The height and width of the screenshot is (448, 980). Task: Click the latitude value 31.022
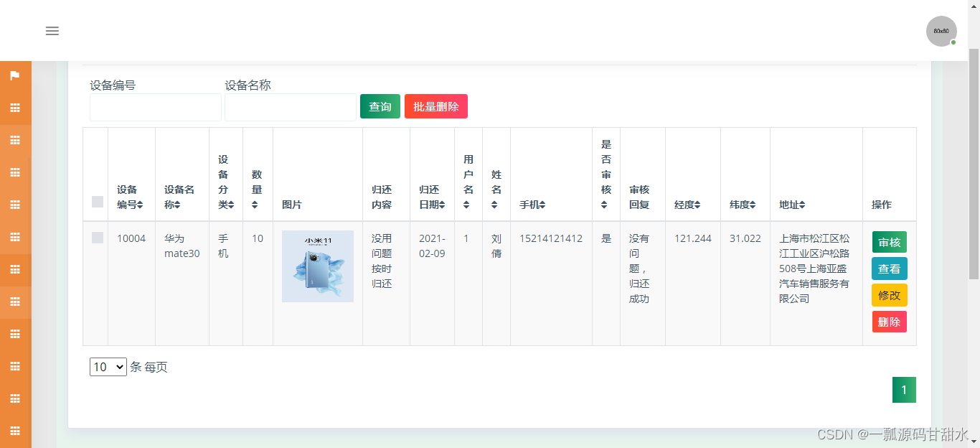click(745, 238)
